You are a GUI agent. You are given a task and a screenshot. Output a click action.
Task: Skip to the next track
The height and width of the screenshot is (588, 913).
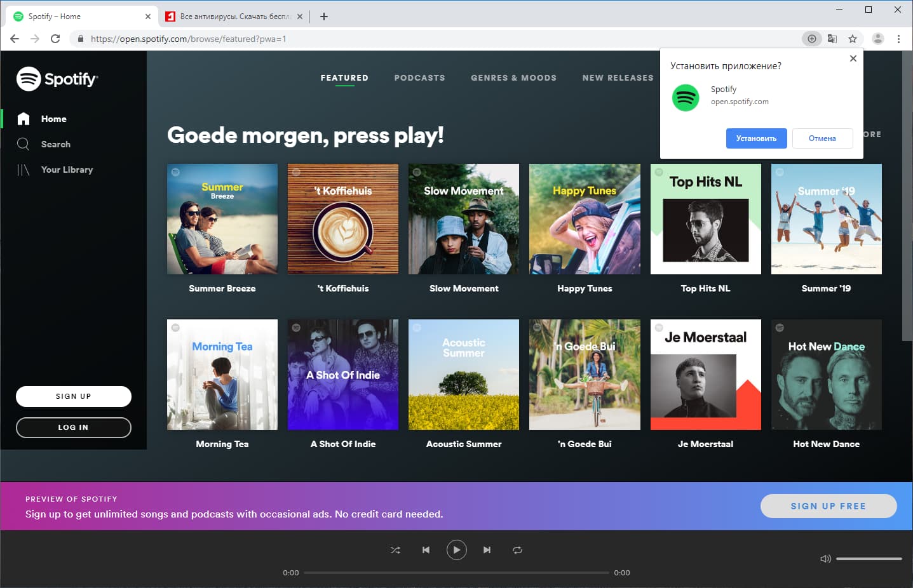pos(487,550)
